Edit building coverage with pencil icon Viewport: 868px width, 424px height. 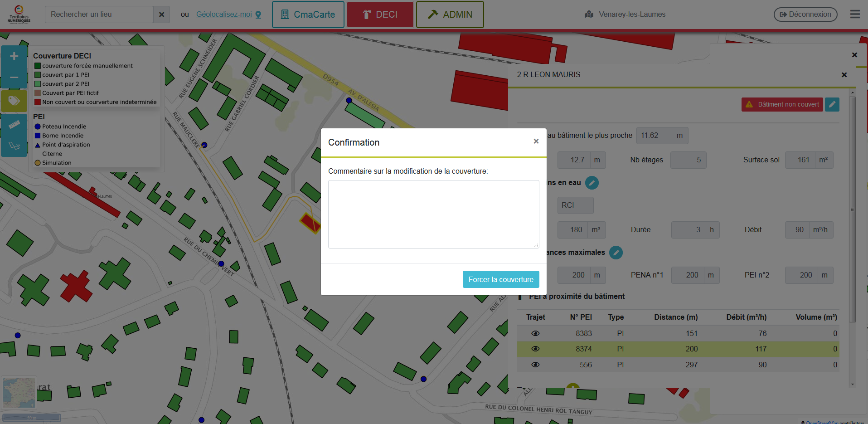tap(832, 104)
